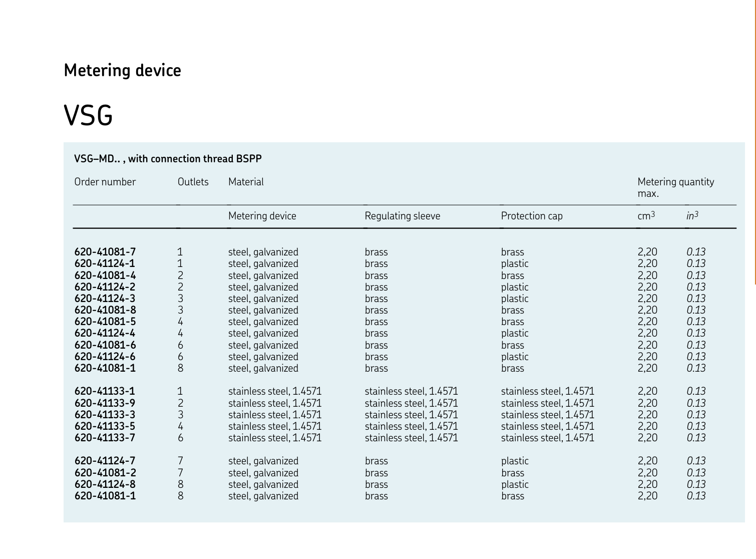Click order number 620-41081-4
This screenshot has height=559, width=756.
tap(105, 275)
